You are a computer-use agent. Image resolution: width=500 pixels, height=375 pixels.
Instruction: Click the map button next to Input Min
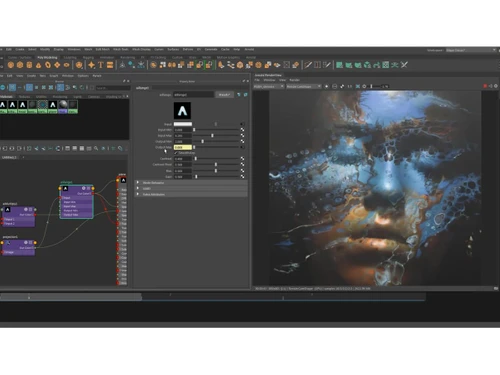click(x=242, y=130)
